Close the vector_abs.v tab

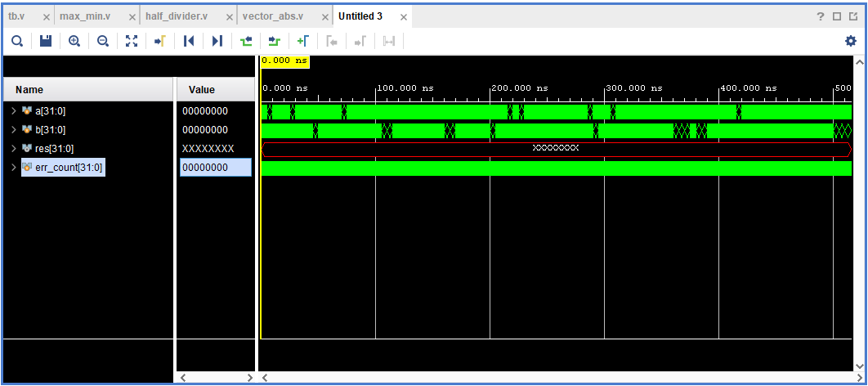pyautogui.click(x=325, y=17)
